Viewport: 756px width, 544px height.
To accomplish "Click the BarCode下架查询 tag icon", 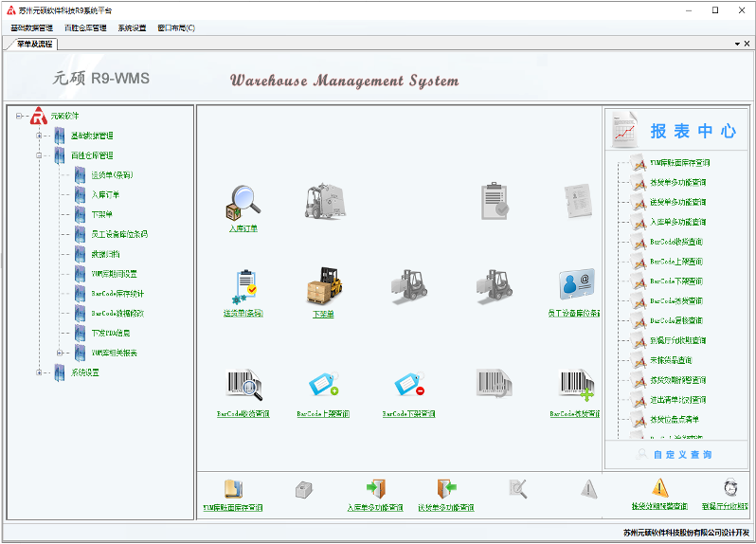I will pos(408,385).
